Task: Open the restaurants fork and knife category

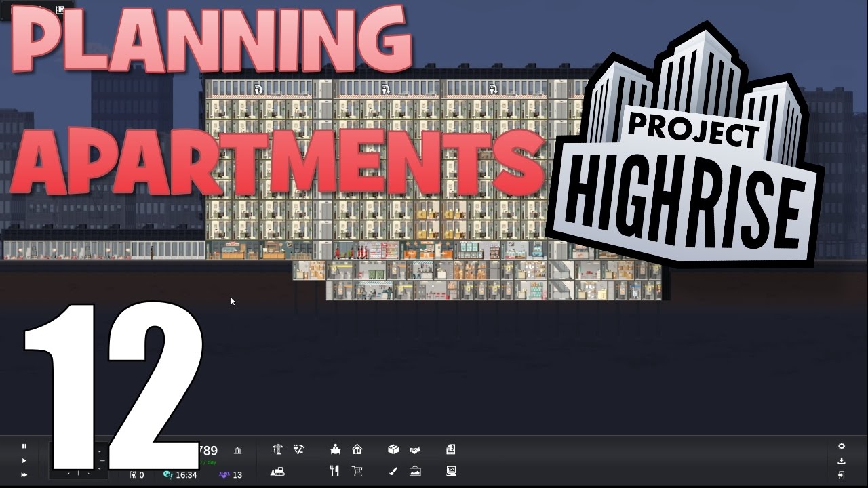Action: [334, 470]
